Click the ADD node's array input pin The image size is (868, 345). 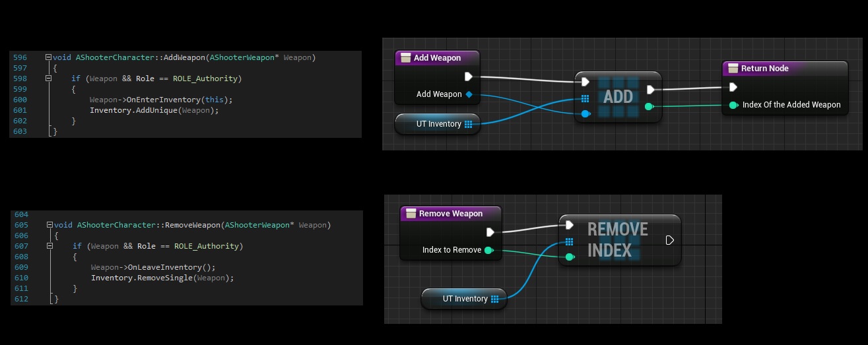click(585, 99)
